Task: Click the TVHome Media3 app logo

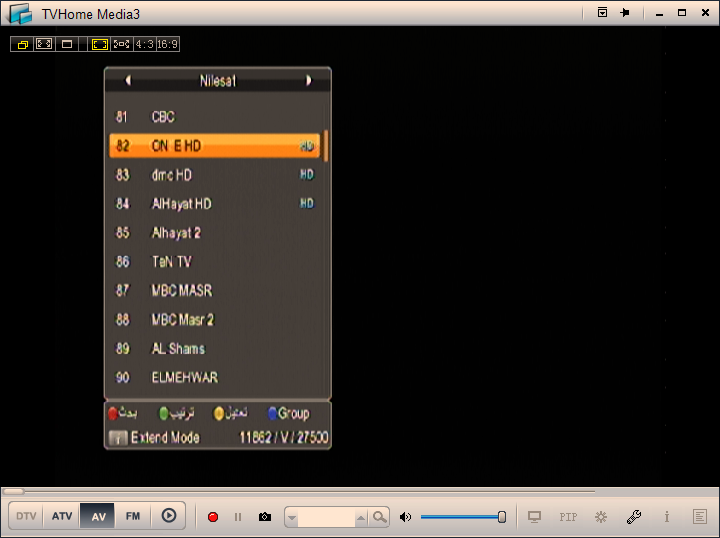Action: pos(20,13)
